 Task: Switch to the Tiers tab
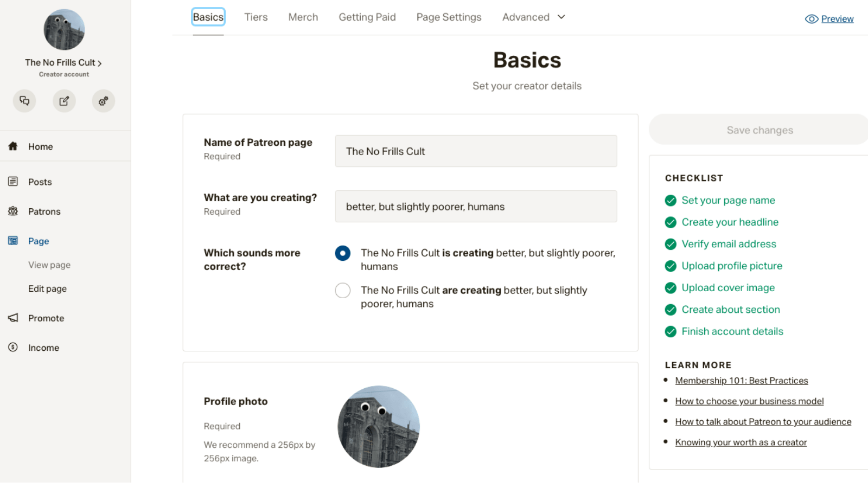(256, 17)
